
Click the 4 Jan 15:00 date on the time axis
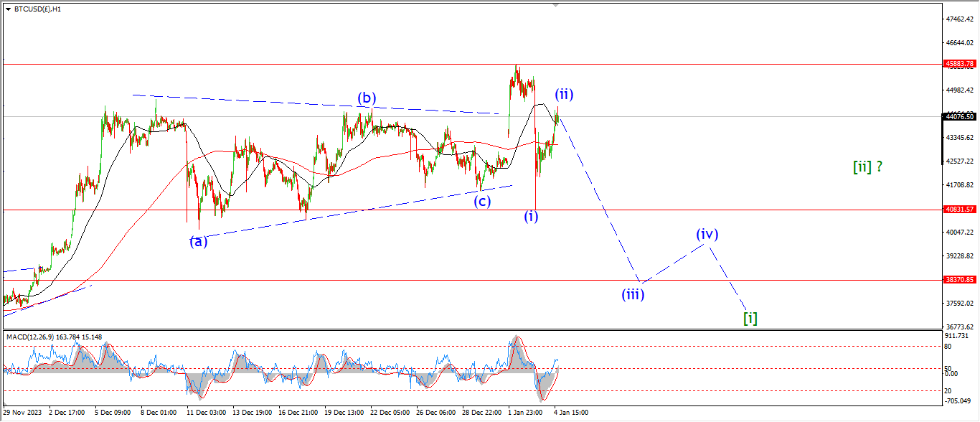click(x=570, y=413)
